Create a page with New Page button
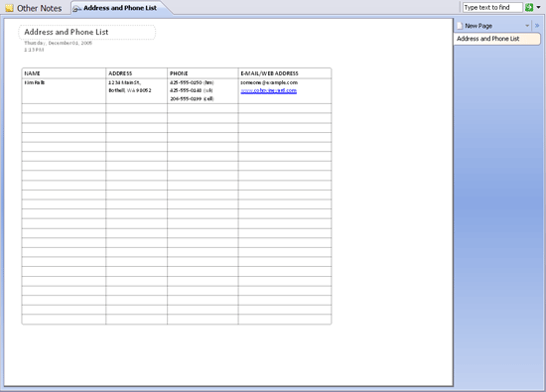This screenshot has height=392, width=546. 478,26
